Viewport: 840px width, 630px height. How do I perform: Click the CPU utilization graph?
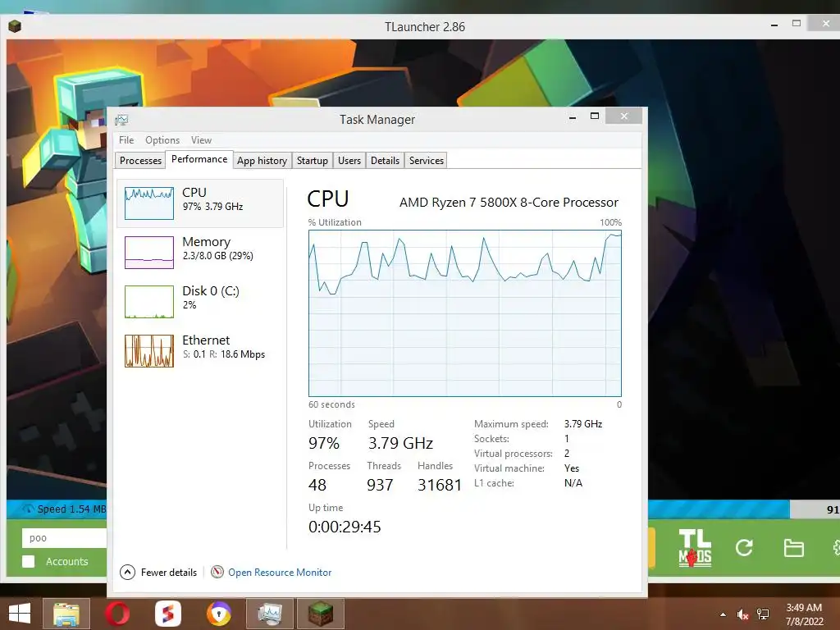(464, 313)
